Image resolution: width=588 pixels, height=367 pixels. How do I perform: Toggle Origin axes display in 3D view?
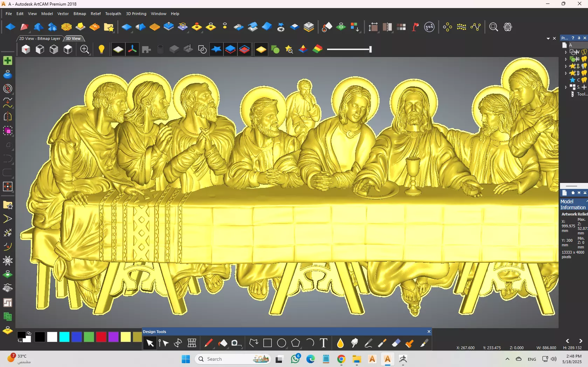point(132,50)
